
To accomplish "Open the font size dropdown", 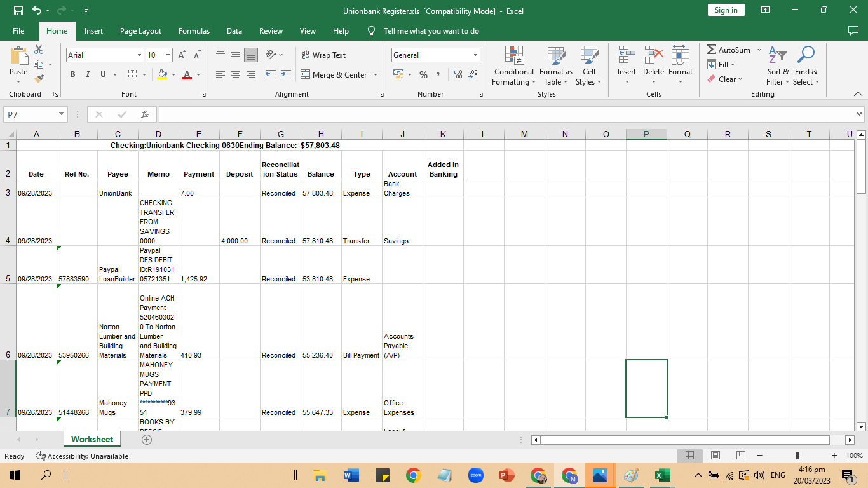I will [168, 55].
